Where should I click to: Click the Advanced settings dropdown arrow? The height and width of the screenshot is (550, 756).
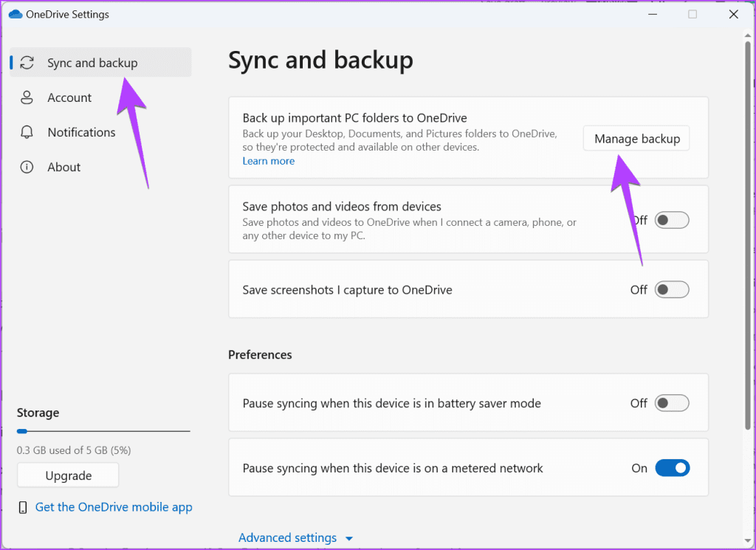349,539
